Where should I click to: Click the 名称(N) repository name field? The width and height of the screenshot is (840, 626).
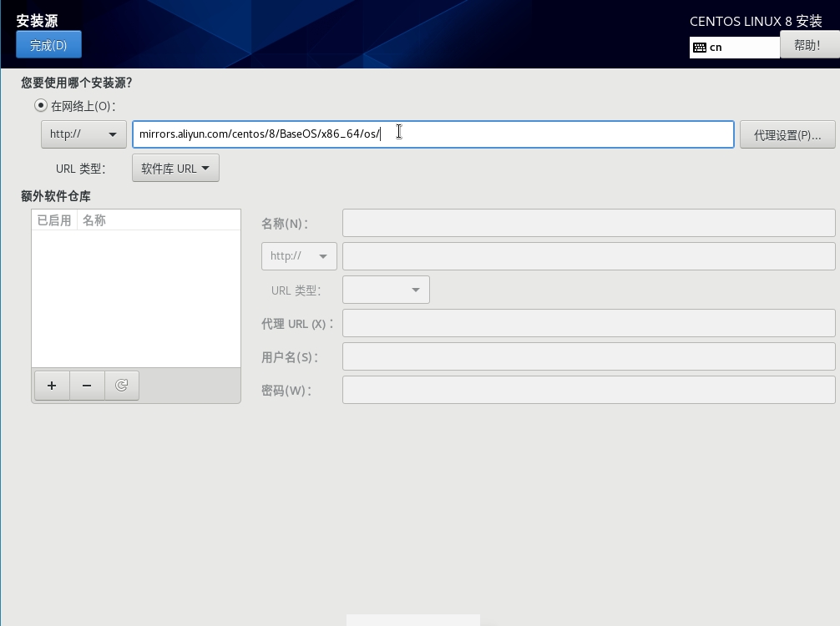tap(589, 223)
